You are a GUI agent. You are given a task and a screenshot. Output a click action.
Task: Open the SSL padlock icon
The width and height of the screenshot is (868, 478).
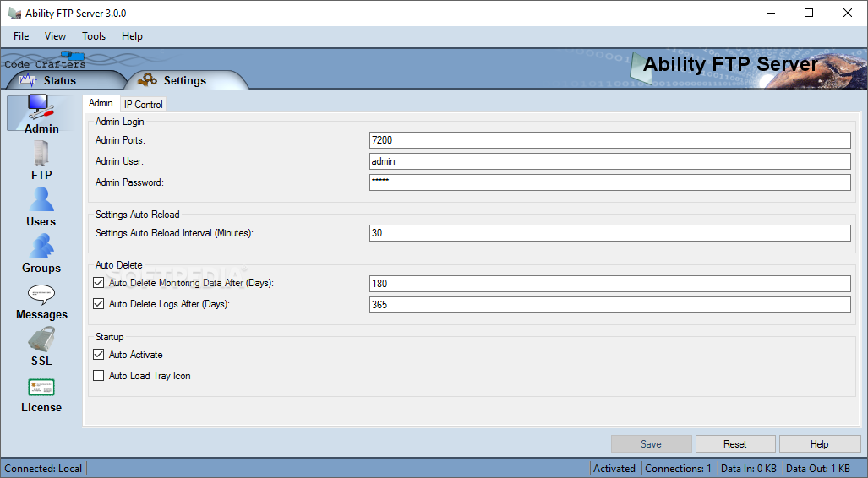tap(41, 339)
